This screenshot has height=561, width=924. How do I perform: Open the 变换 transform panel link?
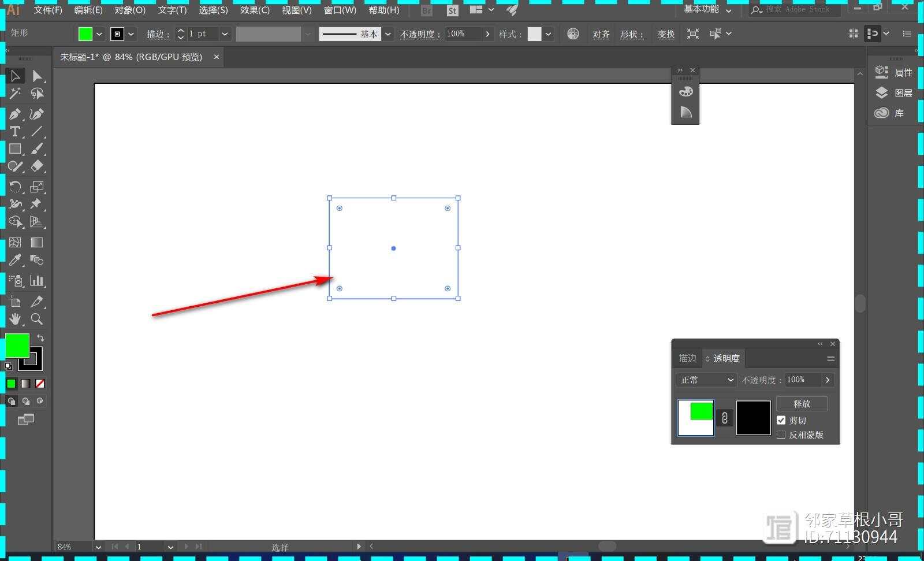666,35
